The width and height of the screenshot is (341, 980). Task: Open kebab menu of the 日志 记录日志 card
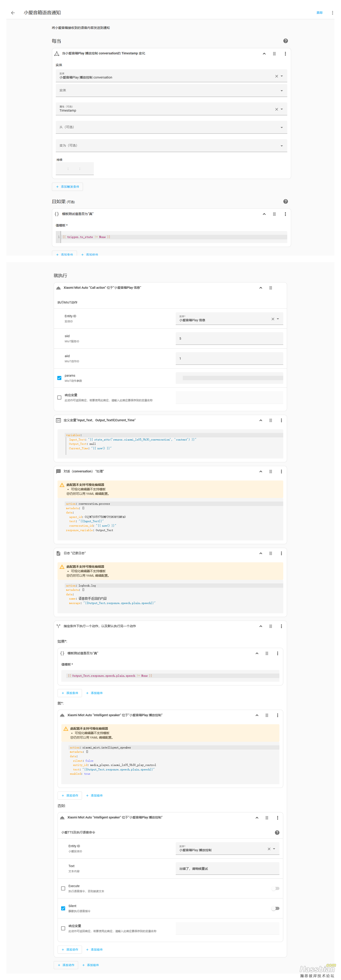point(281,553)
